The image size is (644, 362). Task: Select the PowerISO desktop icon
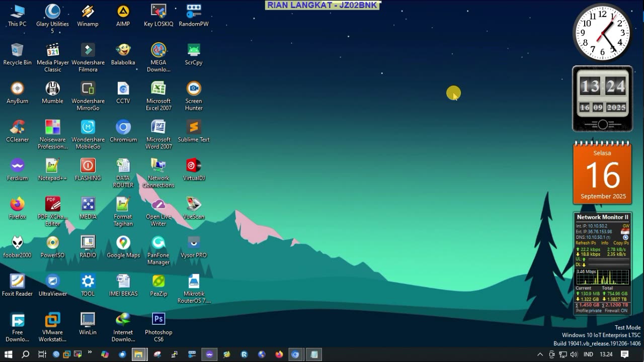click(x=52, y=247)
